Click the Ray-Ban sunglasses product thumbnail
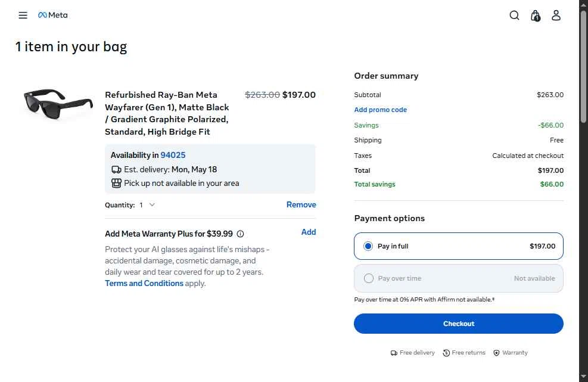Screen dimensions: 588x382 pyautogui.click(x=58, y=104)
